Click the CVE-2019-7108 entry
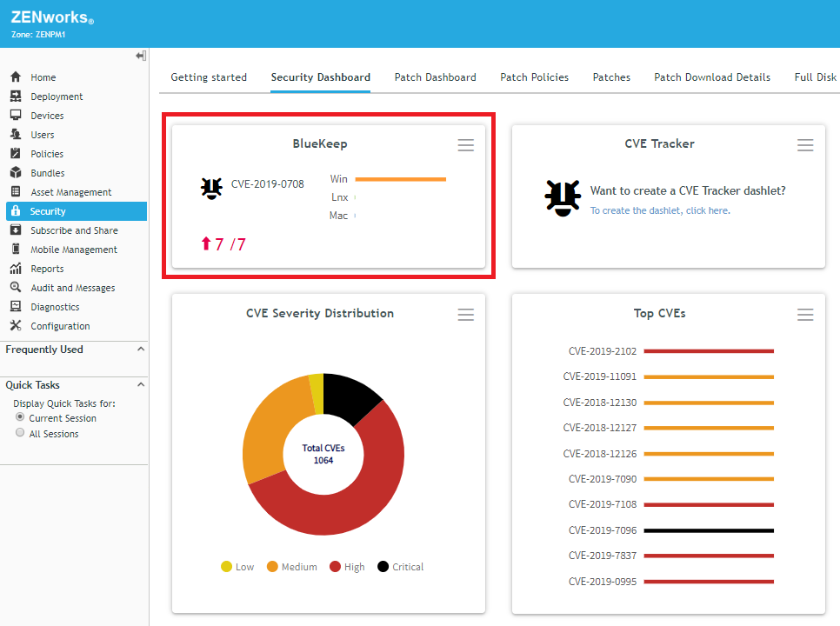This screenshot has width=840, height=626. pyautogui.click(x=602, y=504)
